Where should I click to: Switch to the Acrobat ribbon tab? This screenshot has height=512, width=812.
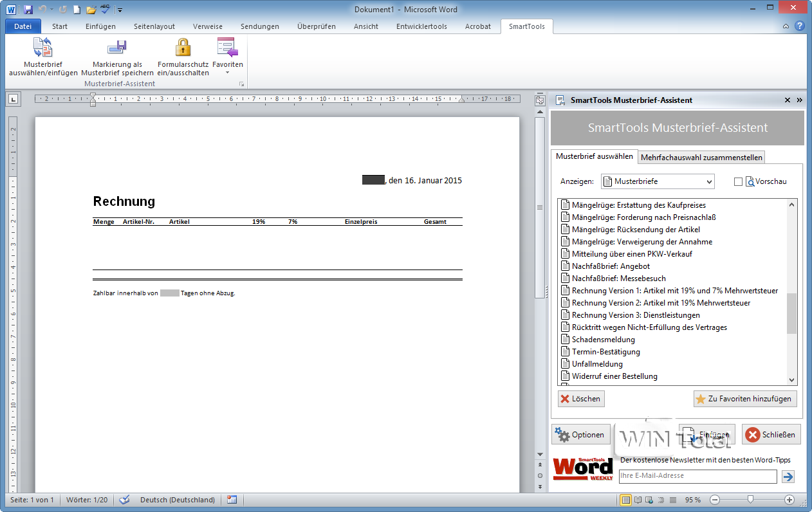click(x=478, y=26)
